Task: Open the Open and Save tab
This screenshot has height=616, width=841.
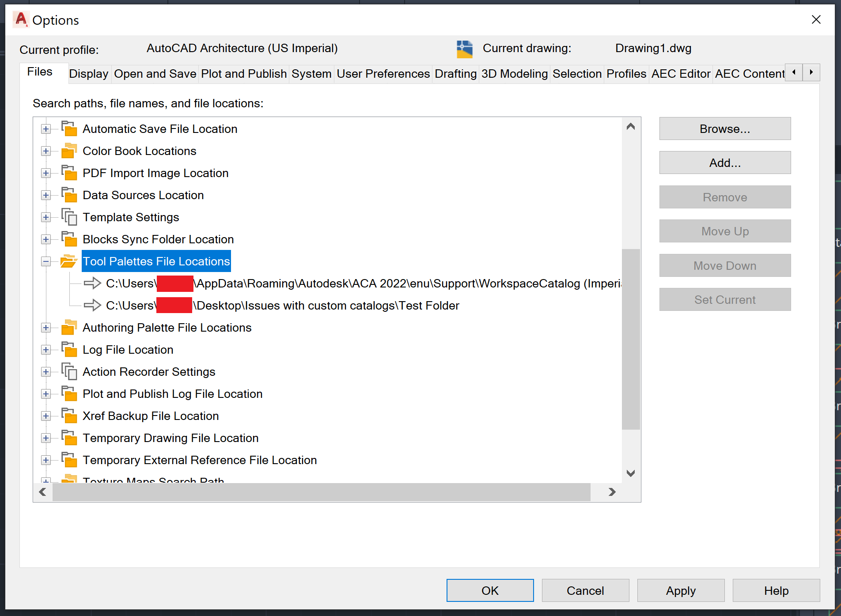Action: (155, 74)
